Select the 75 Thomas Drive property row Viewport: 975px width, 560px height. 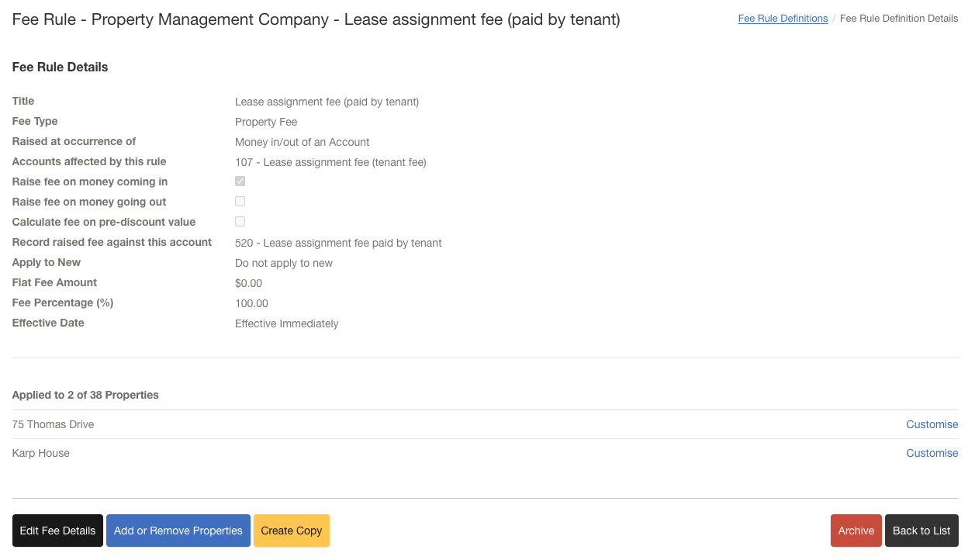[54, 424]
